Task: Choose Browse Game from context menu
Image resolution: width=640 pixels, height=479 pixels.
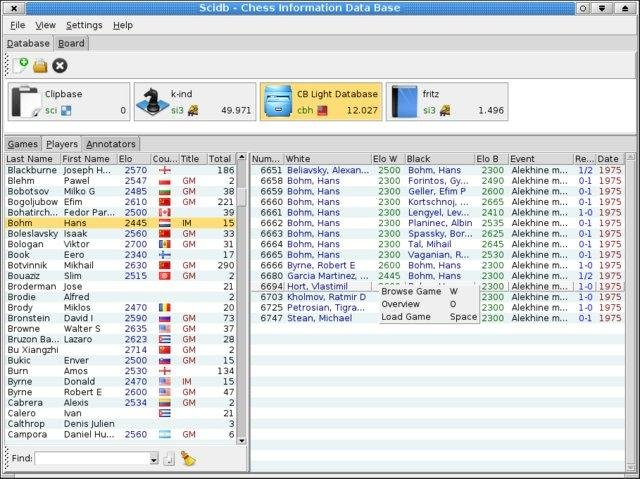Action: tap(410, 291)
